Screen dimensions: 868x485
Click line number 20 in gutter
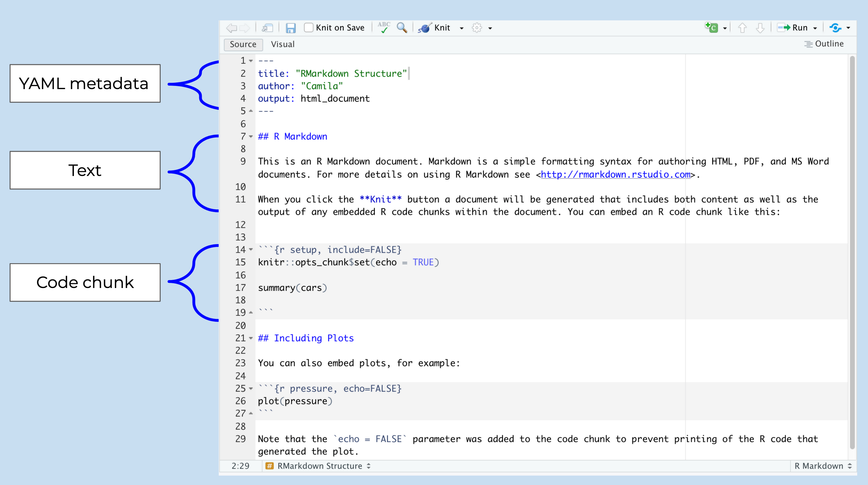pyautogui.click(x=240, y=326)
